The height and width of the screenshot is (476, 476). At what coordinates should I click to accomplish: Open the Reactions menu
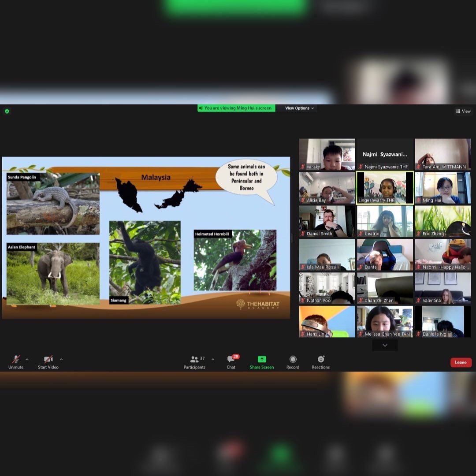pyautogui.click(x=320, y=362)
